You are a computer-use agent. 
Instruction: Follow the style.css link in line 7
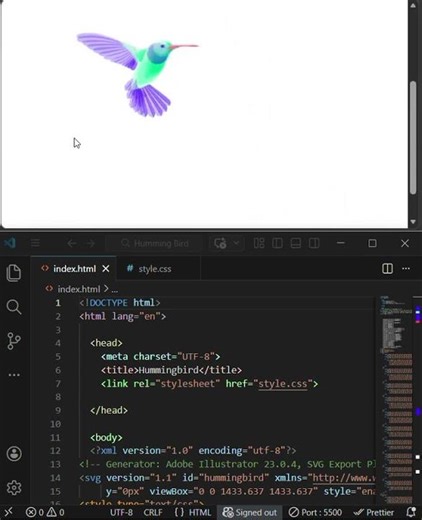[x=283, y=384]
